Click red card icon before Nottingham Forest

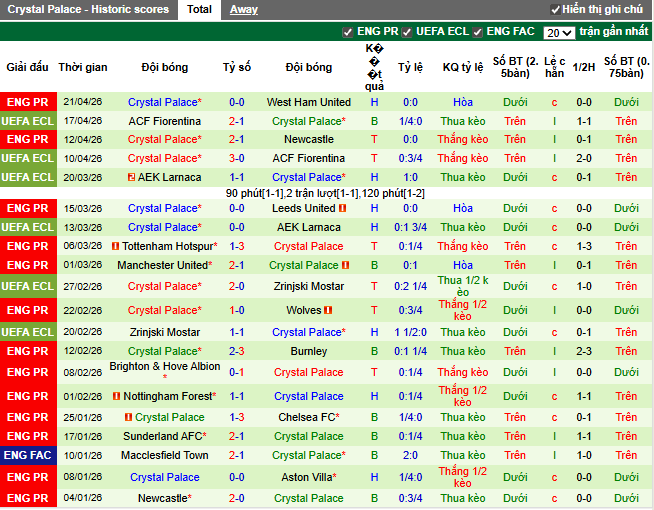(116, 396)
